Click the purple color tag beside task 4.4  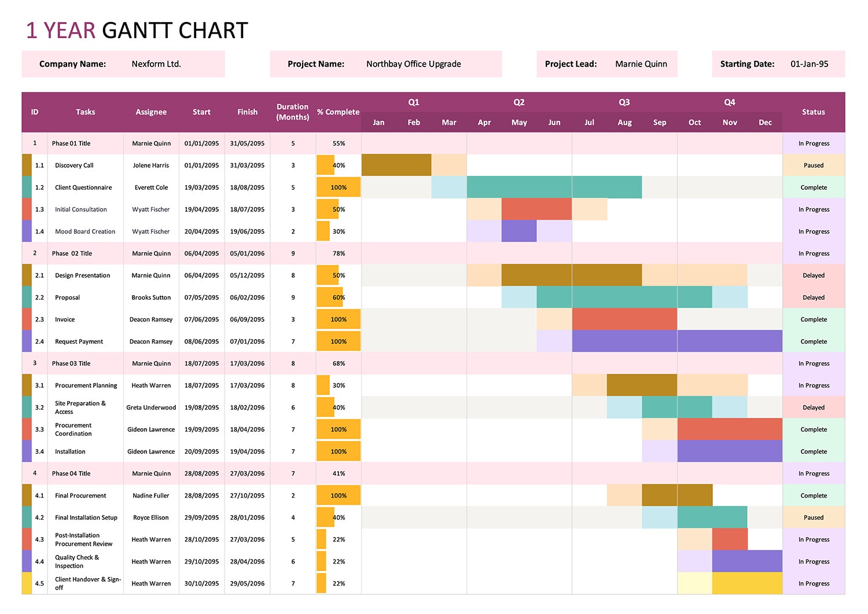click(26, 561)
